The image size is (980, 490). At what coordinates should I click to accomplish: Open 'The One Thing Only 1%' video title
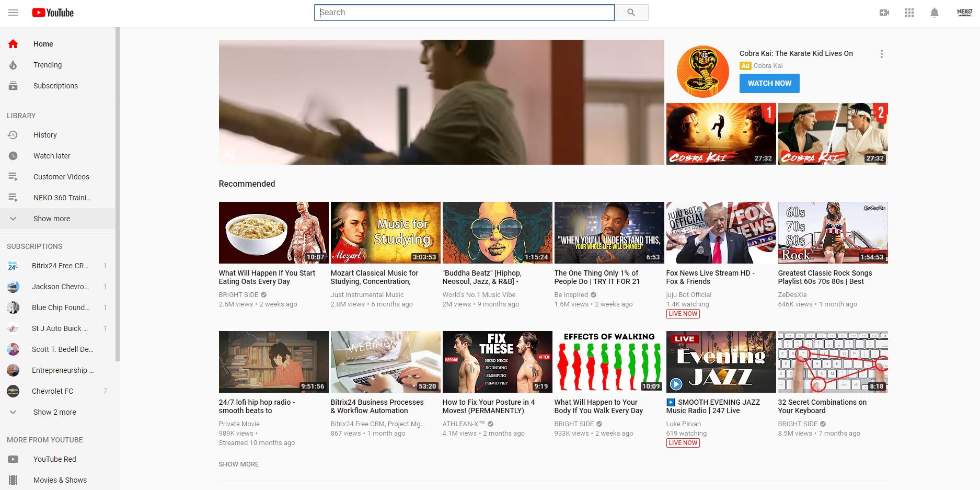pos(597,277)
